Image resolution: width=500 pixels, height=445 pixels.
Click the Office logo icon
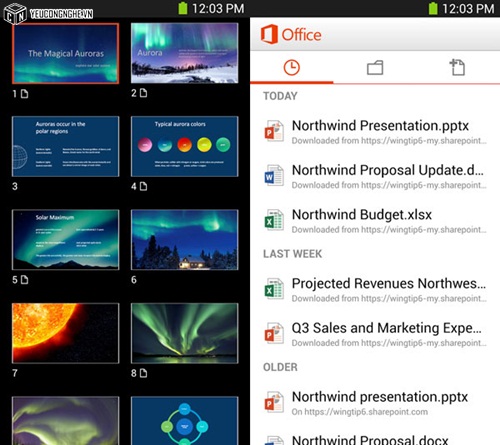pyautogui.click(x=269, y=34)
